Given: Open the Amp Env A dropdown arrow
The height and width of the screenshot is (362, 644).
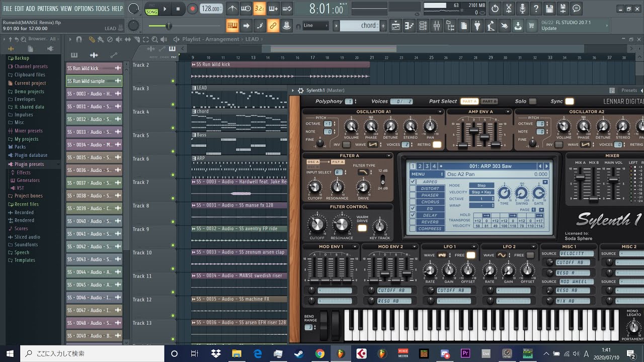Looking at the screenshot, I should pyautogui.click(x=508, y=112).
